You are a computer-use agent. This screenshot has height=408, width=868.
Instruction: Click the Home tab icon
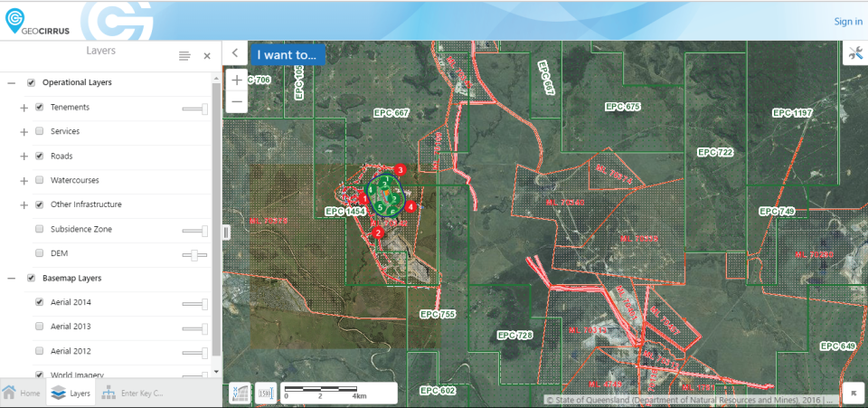[x=9, y=393]
